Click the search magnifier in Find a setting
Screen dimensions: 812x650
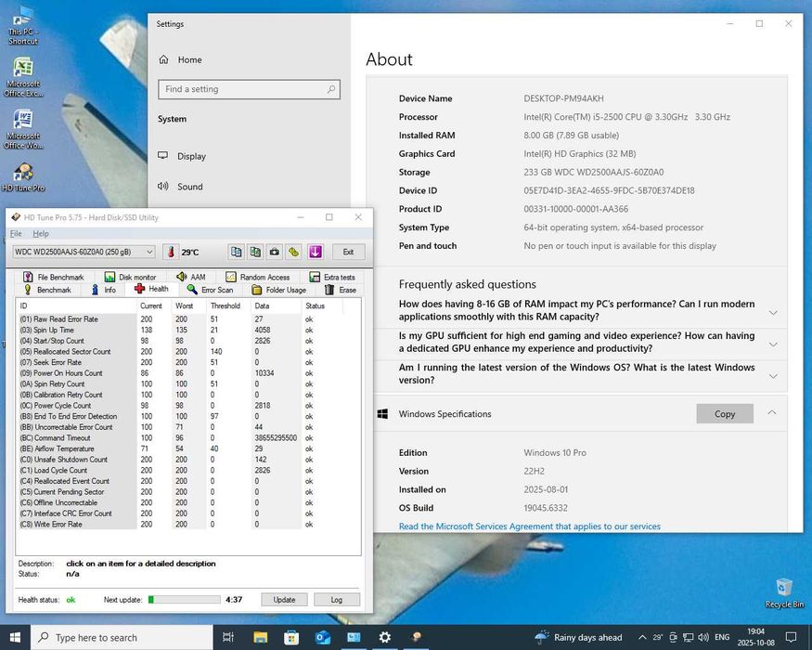pyautogui.click(x=331, y=89)
